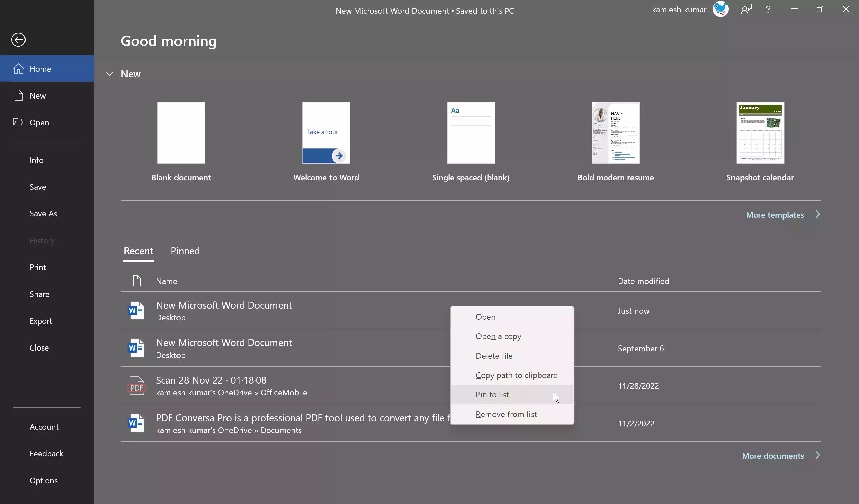
Task: Click the Help question mark icon
Action: pyautogui.click(x=768, y=9)
